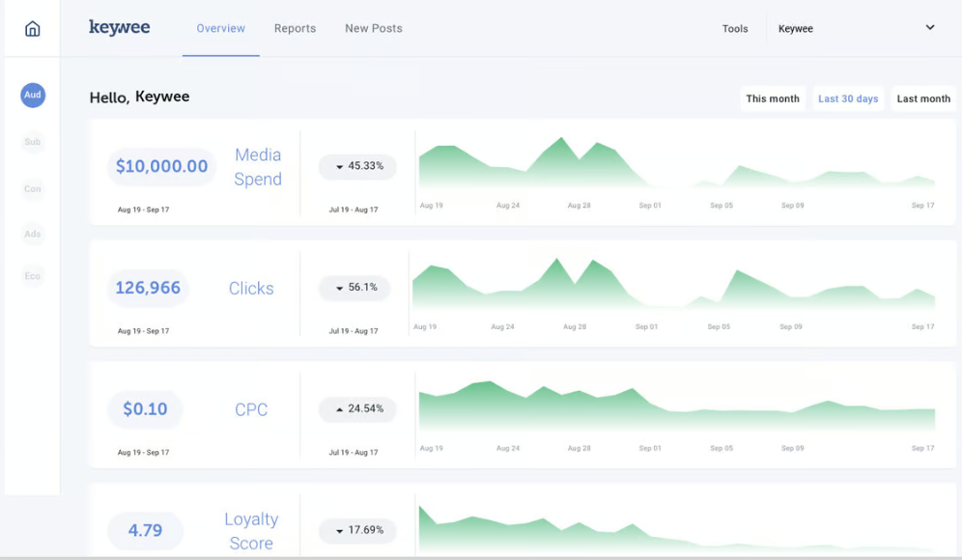The image size is (962, 560).
Task: Click the Hello, Keywee heading
Action: pos(139,97)
